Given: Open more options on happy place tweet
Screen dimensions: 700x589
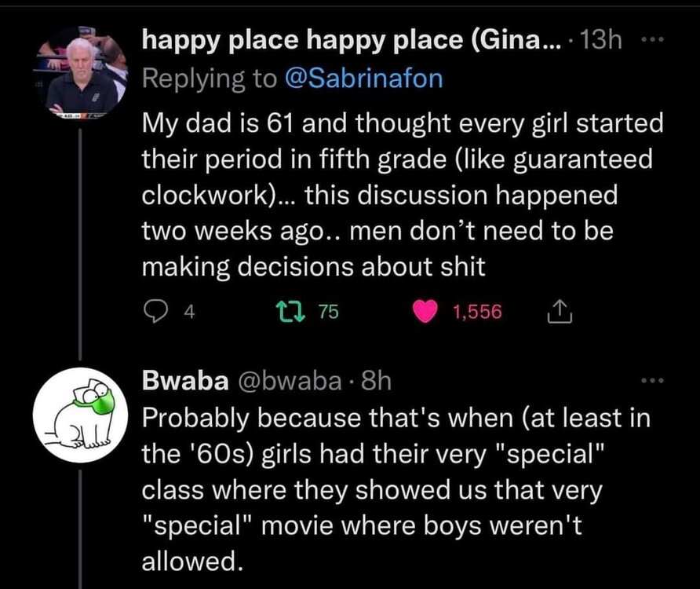Looking at the screenshot, I should point(651,41).
